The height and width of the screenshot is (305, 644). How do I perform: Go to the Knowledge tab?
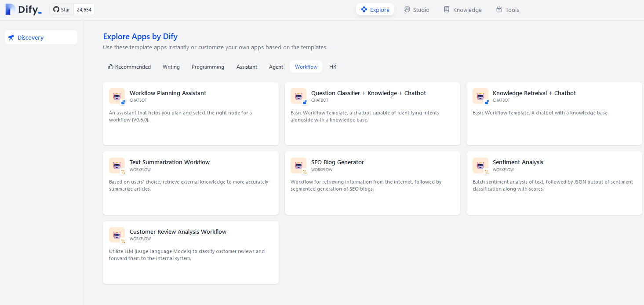[x=462, y=10]
